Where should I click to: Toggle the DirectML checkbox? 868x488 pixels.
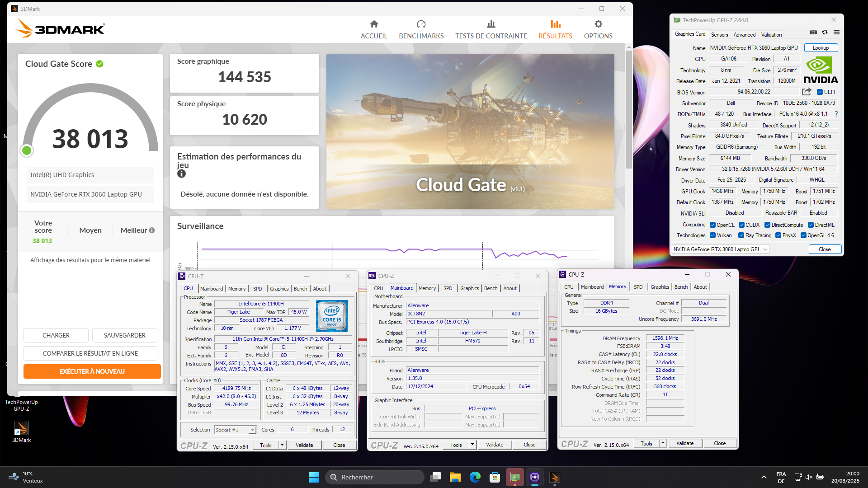(x=811, y=225)
